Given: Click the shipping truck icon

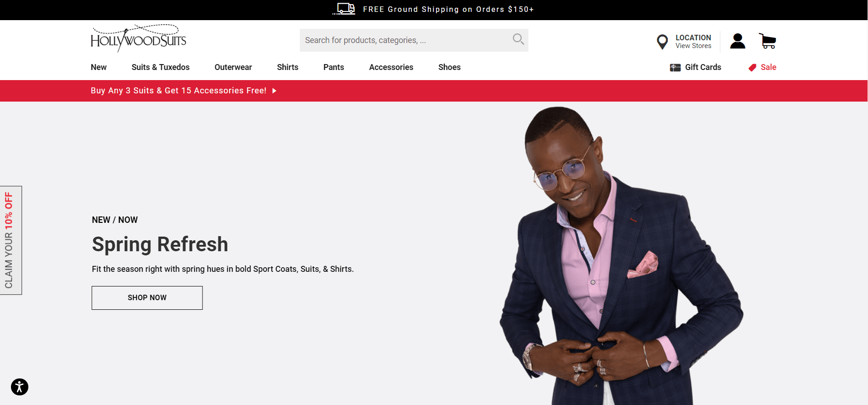Looking at the screenshot, I should point(344,9).
